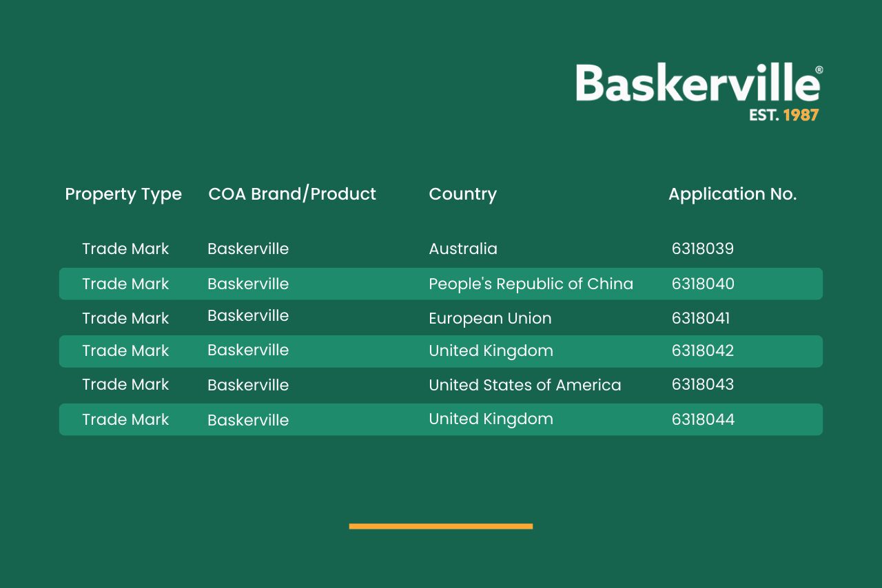Viewport: 882px width, 588px height.
Task: Click United Kingdom in the 6318044 row
Action: 491,419
